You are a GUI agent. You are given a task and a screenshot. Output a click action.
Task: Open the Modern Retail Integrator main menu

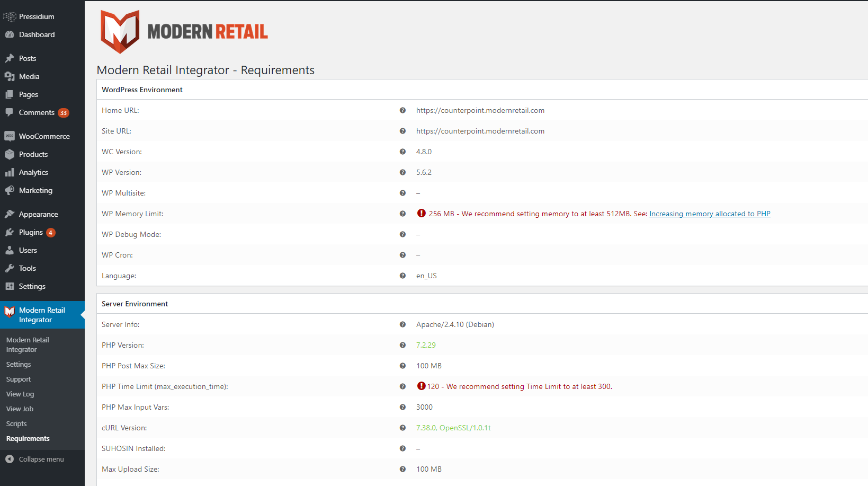pos(42,315)
